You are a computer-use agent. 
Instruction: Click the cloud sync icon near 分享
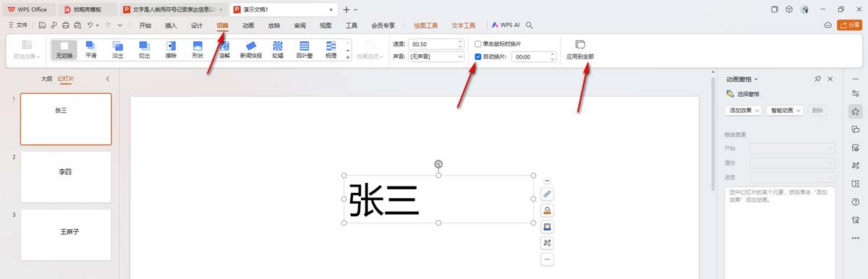828,25
